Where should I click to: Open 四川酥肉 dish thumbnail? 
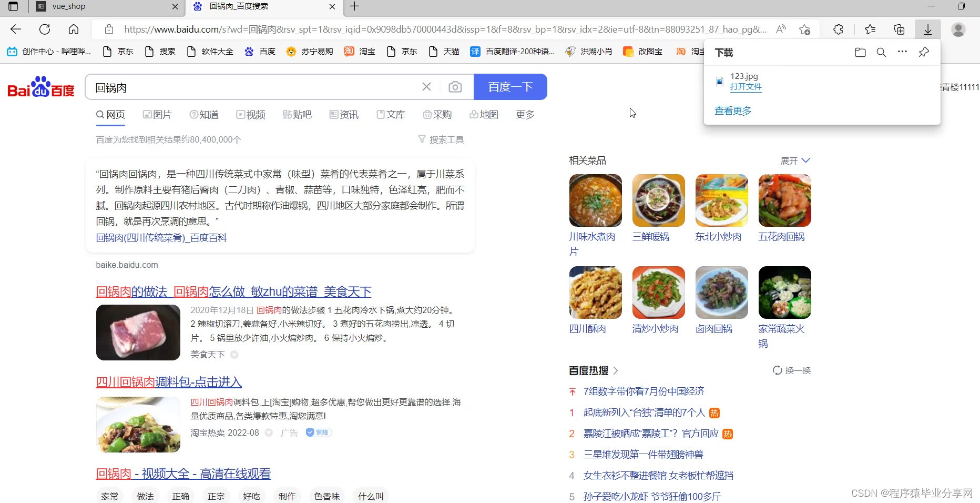point(596,293)
